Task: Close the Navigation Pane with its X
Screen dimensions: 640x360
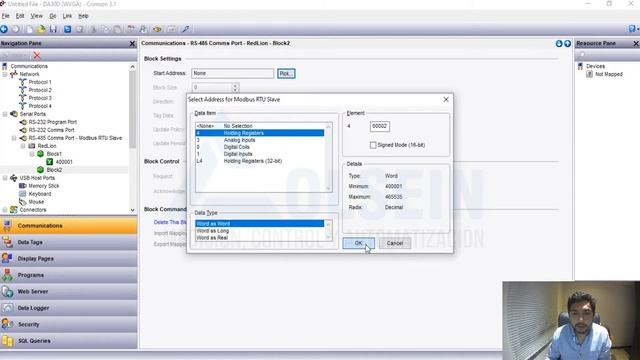Action: pos(132,43)
